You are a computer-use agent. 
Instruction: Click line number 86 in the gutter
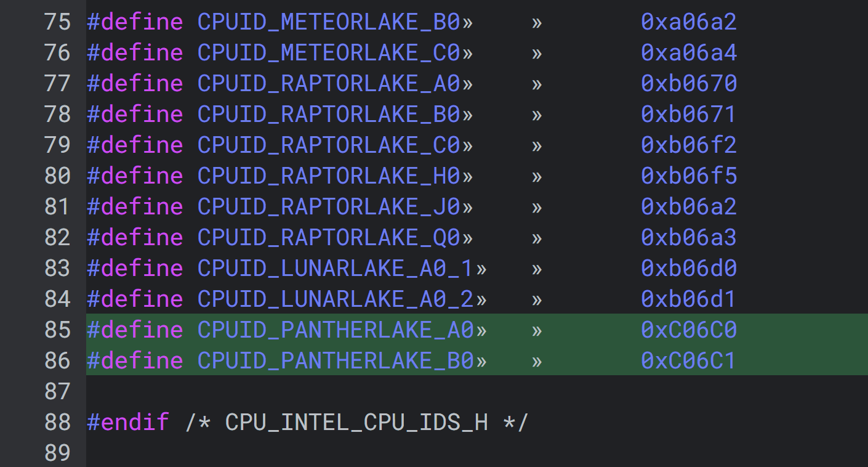(57, 361)
